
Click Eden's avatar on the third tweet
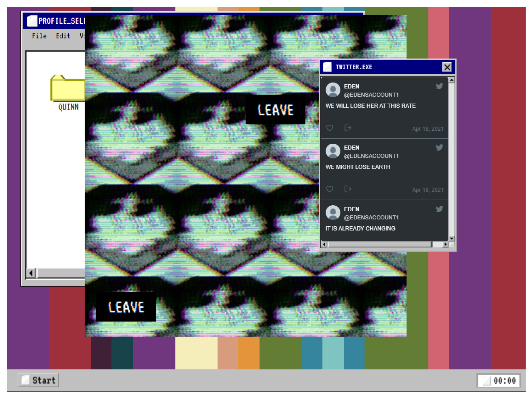333,213
